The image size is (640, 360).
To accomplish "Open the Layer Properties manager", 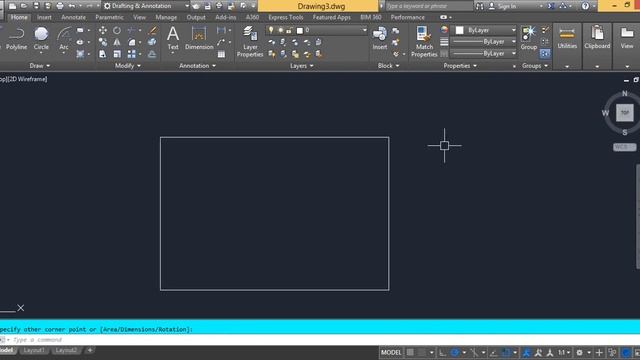I will tap(250, 41).
